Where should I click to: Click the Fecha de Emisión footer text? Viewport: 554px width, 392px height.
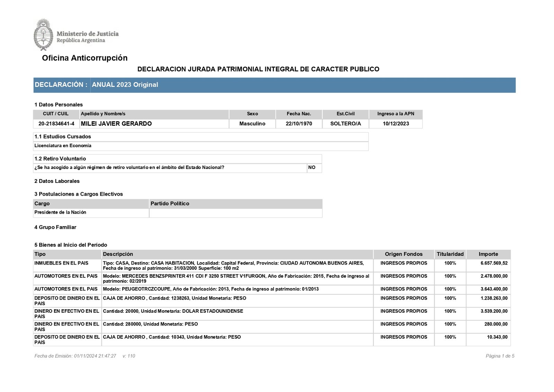click(75, 356)
